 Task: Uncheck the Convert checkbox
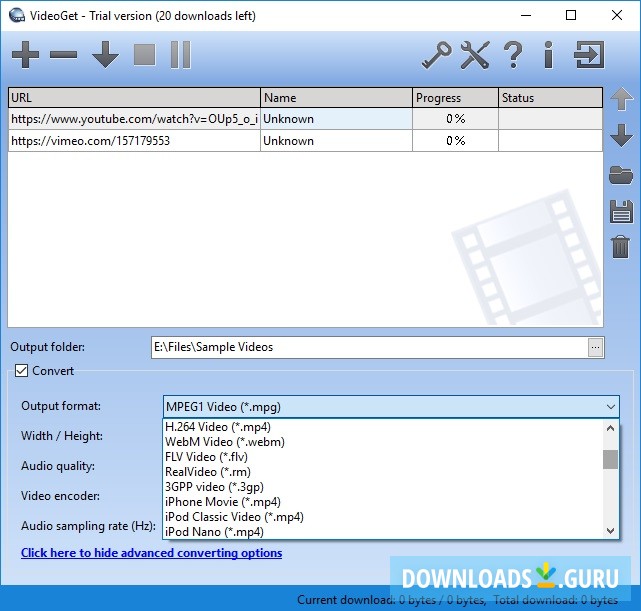coord(21,371)
